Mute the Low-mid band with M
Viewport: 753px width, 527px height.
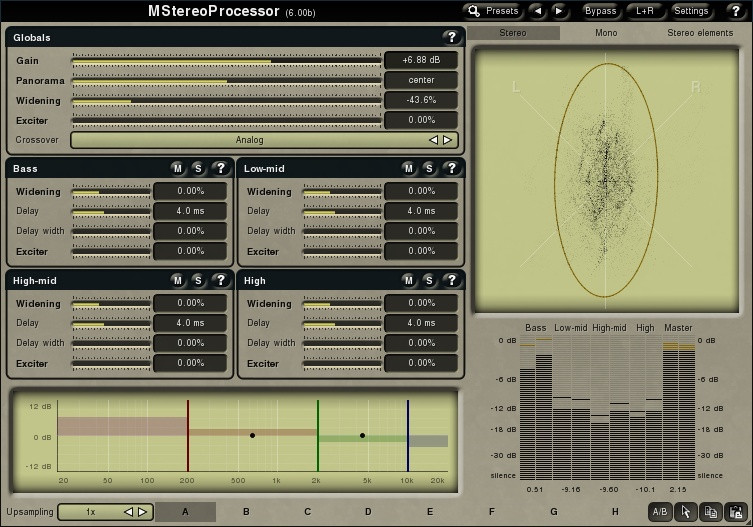click(x=409, y=169)
